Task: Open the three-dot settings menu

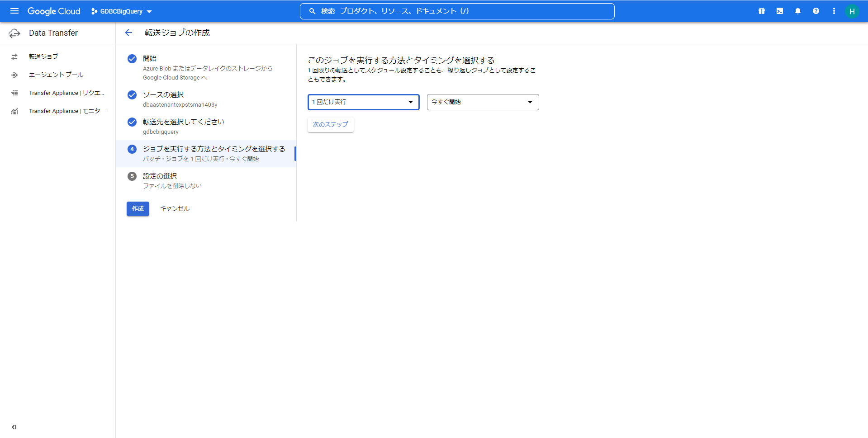Action: tap(834, 11)
